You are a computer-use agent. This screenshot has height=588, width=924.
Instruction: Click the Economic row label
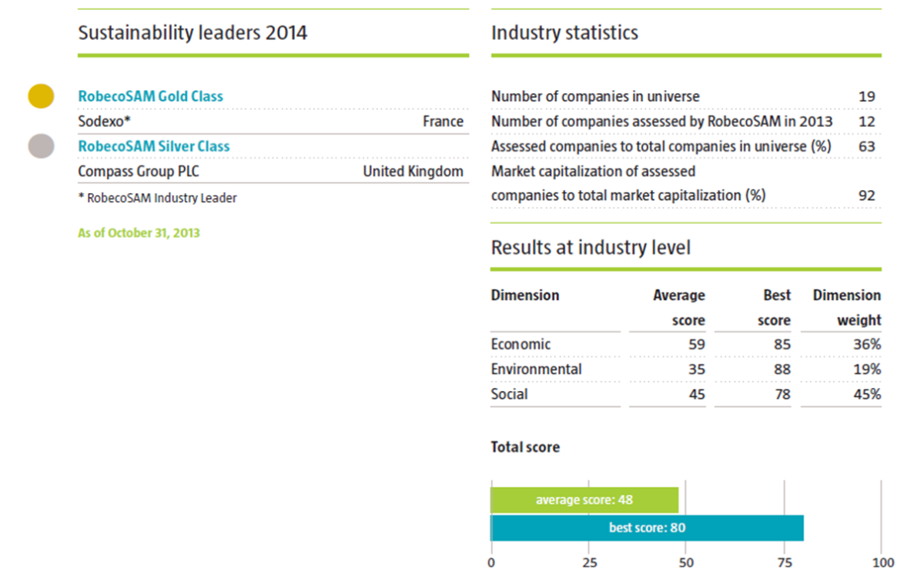pyautogui.click(x=521, y=344)
